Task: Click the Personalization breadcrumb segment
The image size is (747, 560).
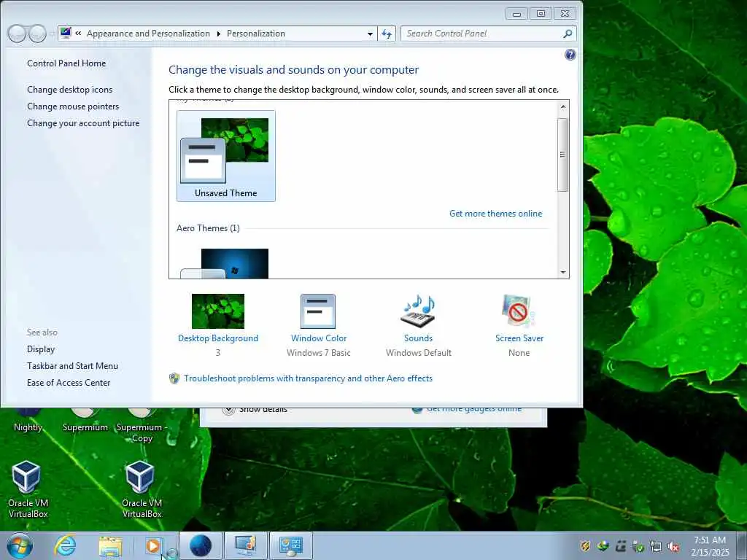Action: tap(256, 34)
